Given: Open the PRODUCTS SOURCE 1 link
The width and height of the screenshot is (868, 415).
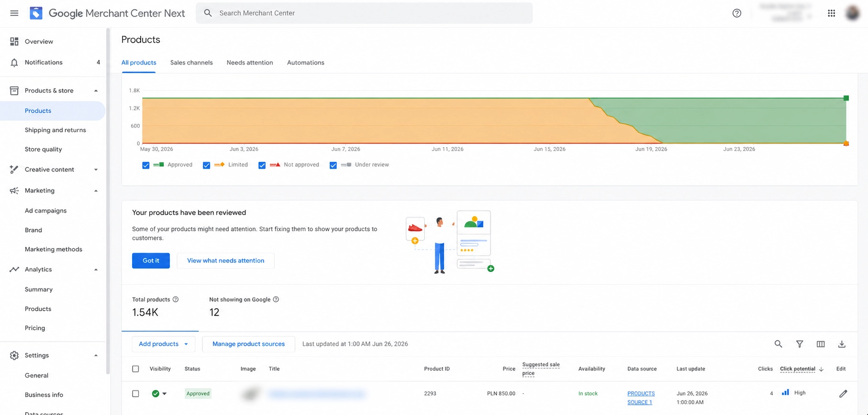Looking at the screenshot, I should point(641,398).
